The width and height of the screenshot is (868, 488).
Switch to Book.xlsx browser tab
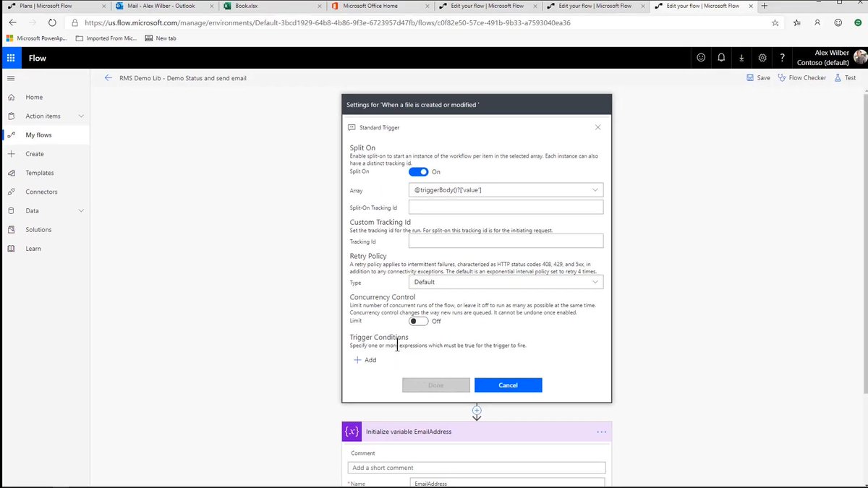271,6
